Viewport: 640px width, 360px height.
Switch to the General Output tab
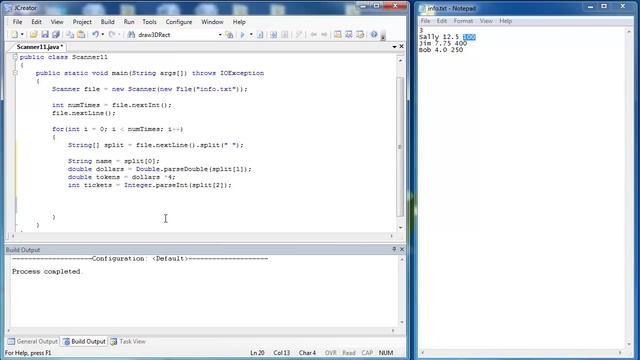[x=33, y=341]
